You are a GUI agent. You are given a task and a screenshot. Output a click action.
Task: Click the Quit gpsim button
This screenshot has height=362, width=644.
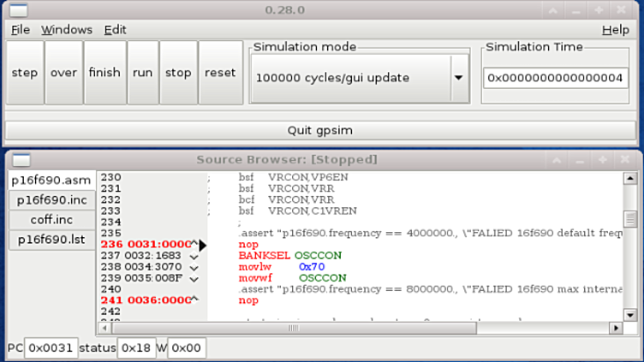319,130
